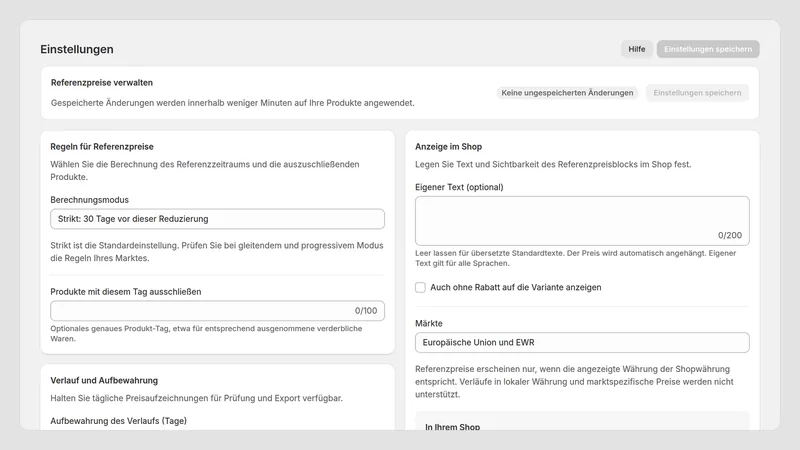Click the Gespeicherte Änderungen werden description text
The width and height of the screenshot is (800, 450).
pyautogui.click(x=233, y=103)
